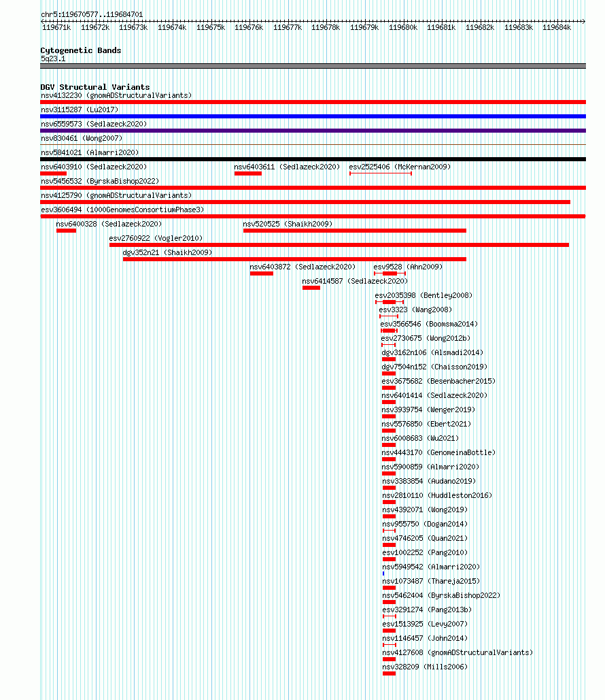Click nsv6400328 (Sedlazeck2020) label
605x700 pixels.
point(109,224)
